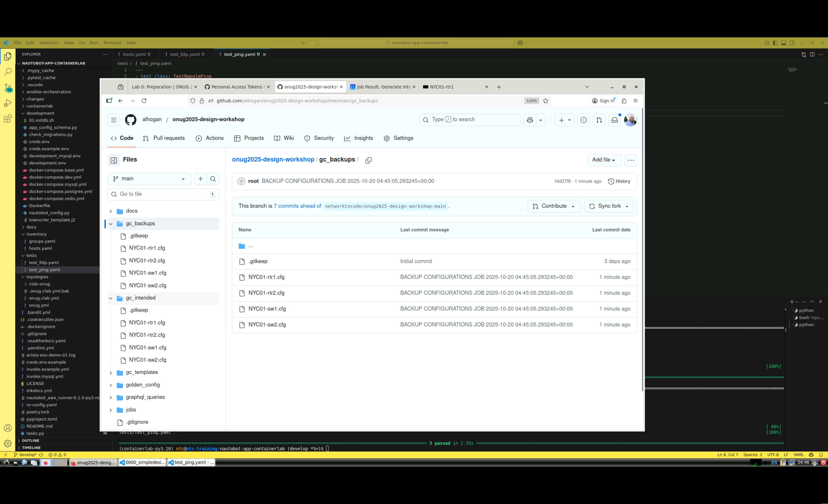Bookmark the page with star icon
The width and height of the screenshot is (828, 504).
point(546,101)
